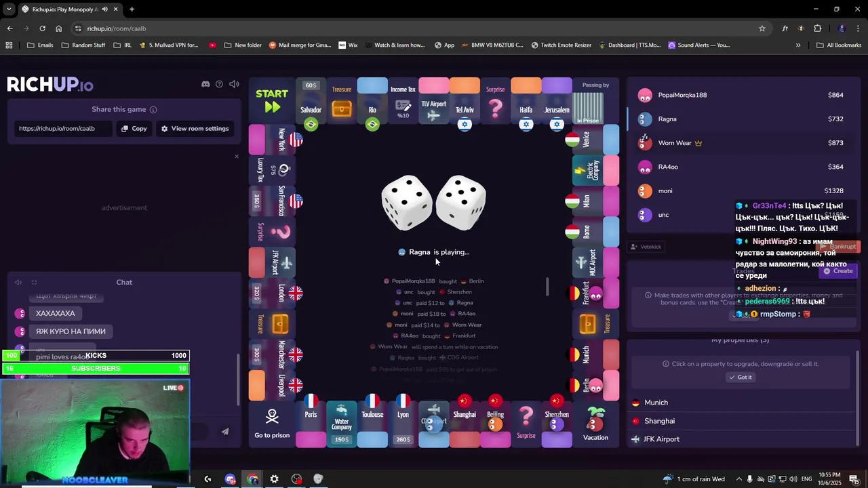Click the top Surprise question-mark tile
The height and width of the screenshot is (488, 868).
coord(496,102)
